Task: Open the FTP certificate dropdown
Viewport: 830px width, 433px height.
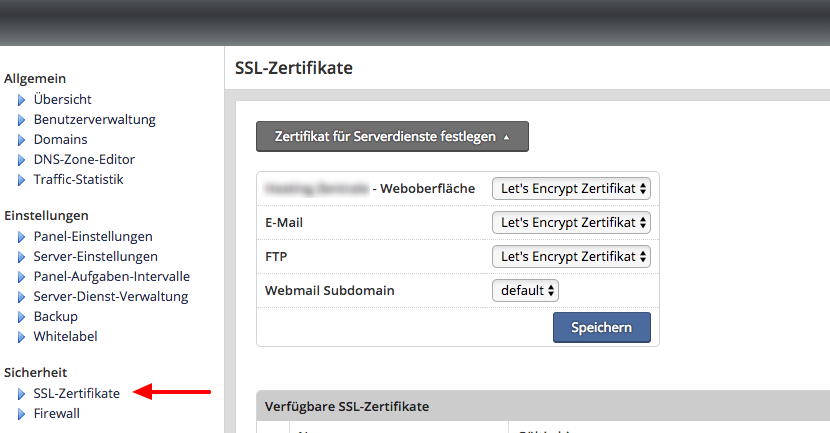Action: tap(571, 256)
